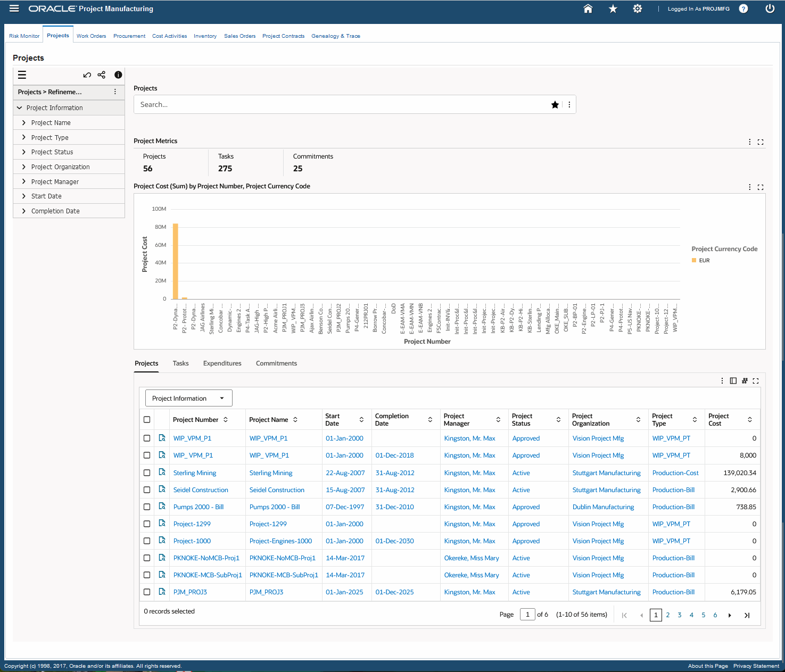This screenshot has width=785, height=672.
Task: Maximize the Project Metrics section
Action: point(761,142)
